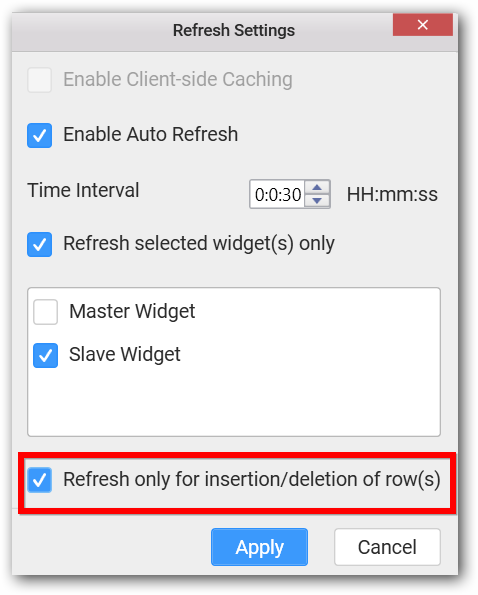Select the Master Widget label text
The image size is (478, 595).
point(132,312)
